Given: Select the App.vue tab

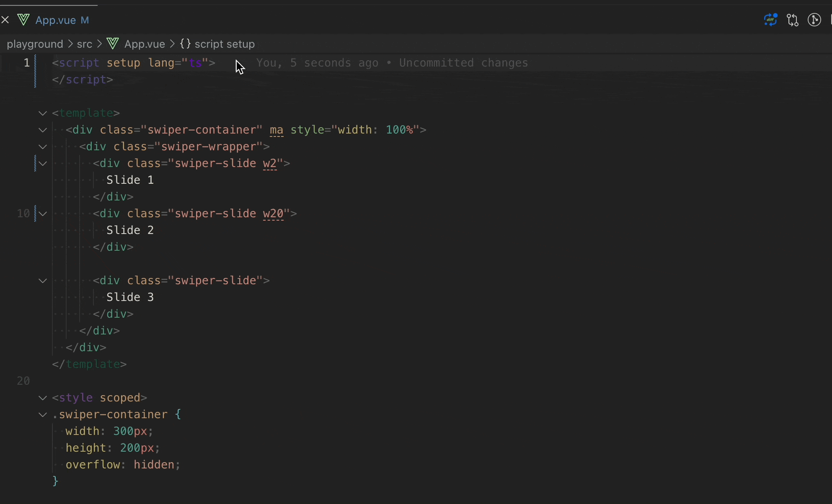Looking at the screenshot, I should tap(56, 20).
